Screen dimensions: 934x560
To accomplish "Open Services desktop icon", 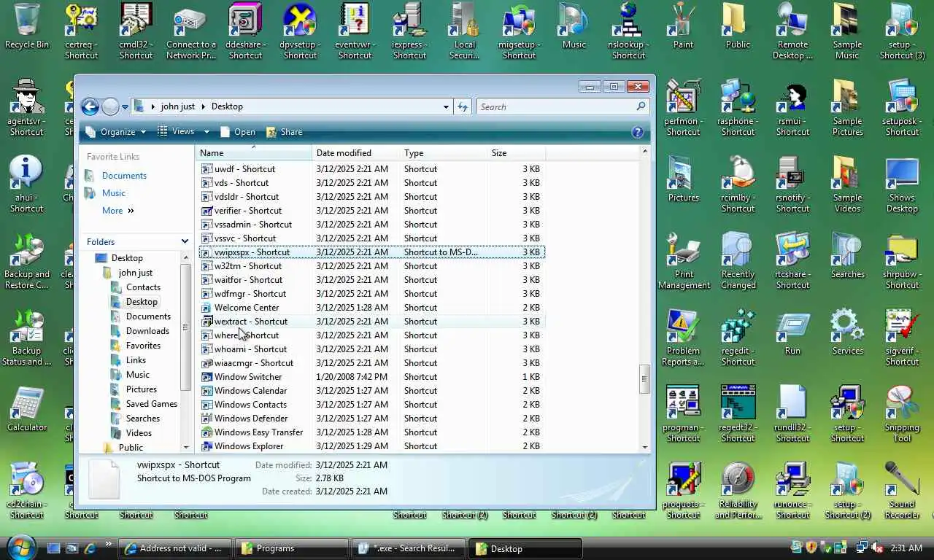I will click(847, 333).
